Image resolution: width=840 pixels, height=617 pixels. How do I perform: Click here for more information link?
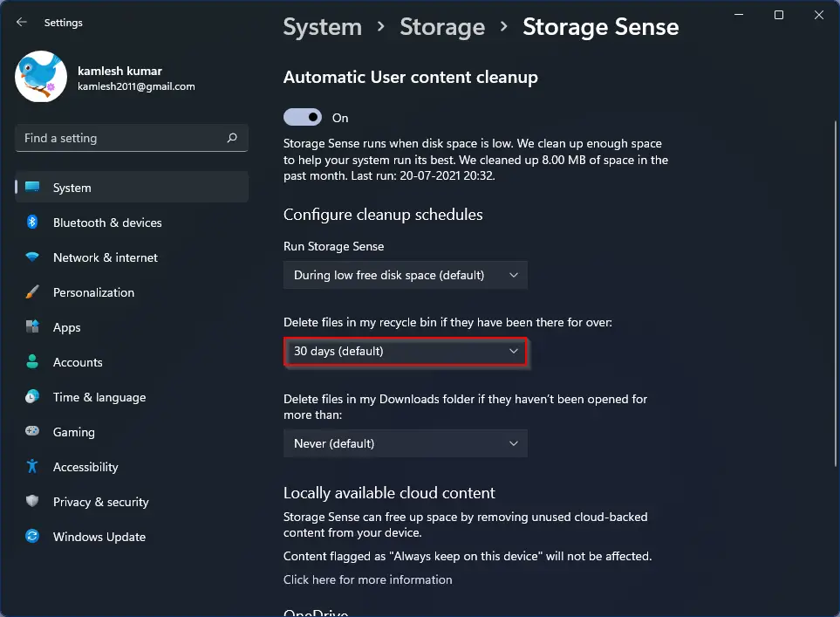point(367,579)
